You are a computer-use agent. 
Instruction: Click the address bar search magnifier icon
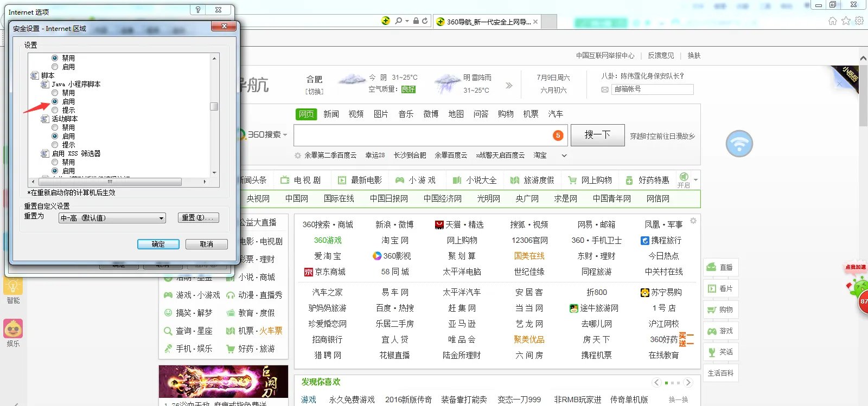pos(399,21)
